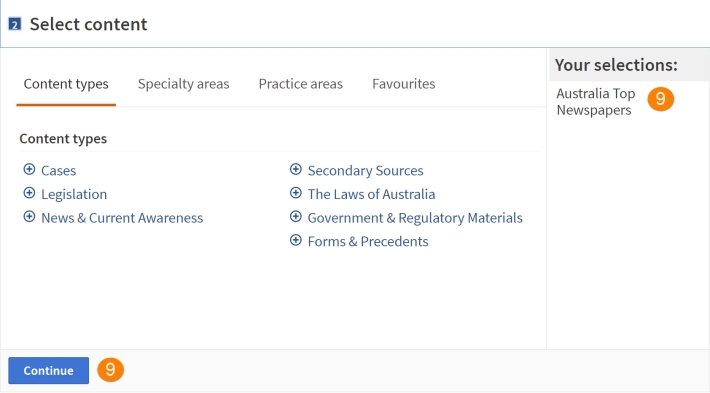Expand the Secondary Sources plus icon
This screenshot has width=710, height=393.
click(x=296, y=169)
